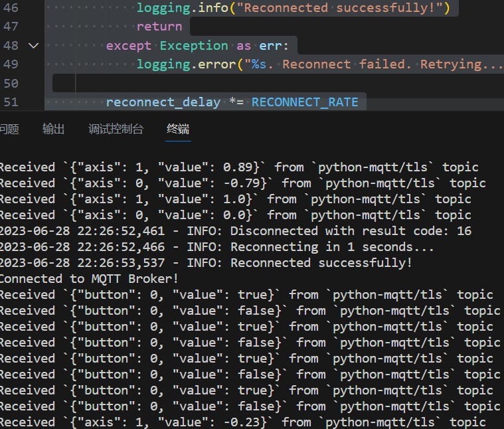The height and width of the screenshot is (429, 504).
Task: Show the 调试控制台 tab
Action: click(116, 129)
